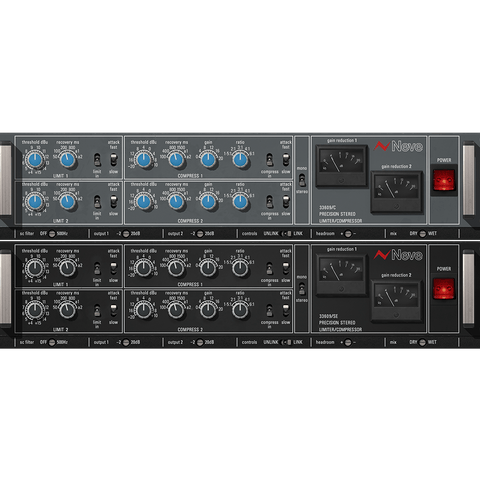Screen dimensions: 480x480
Task: Toggle the Limit 1 'limit in' switch on black unit
Action: tap(97, 269)
